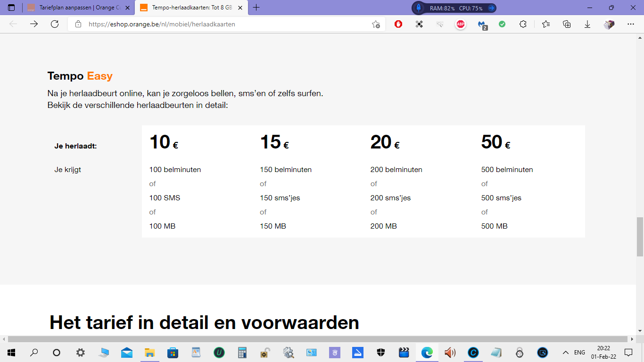Open the Collections icon in toolbar

tap(567, 24)
